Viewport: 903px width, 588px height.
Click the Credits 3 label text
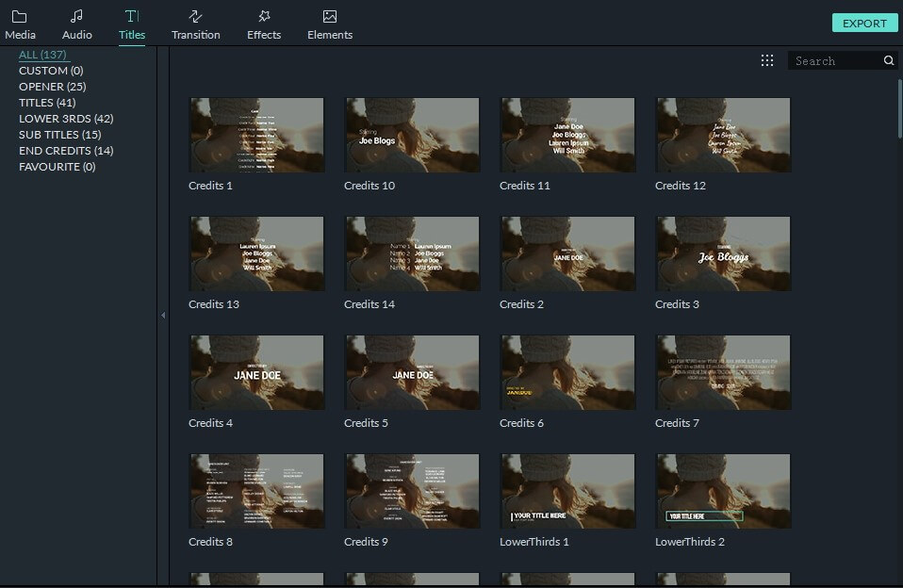677,304
